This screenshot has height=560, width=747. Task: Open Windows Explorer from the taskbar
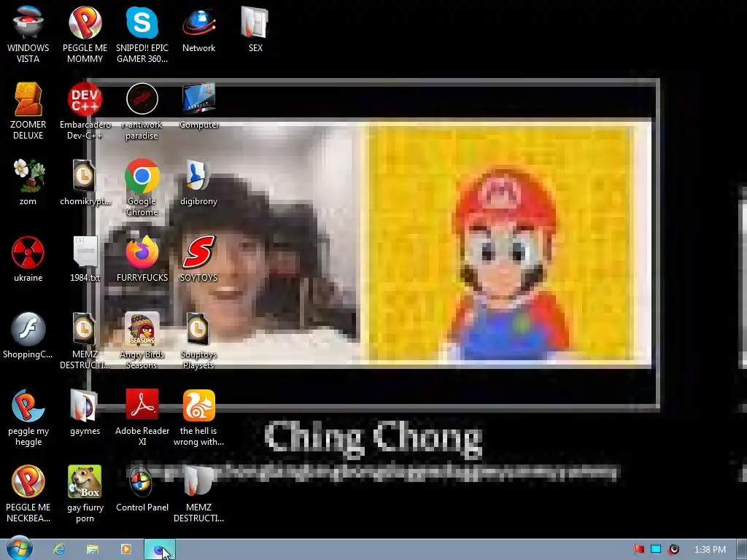[93, 549]
